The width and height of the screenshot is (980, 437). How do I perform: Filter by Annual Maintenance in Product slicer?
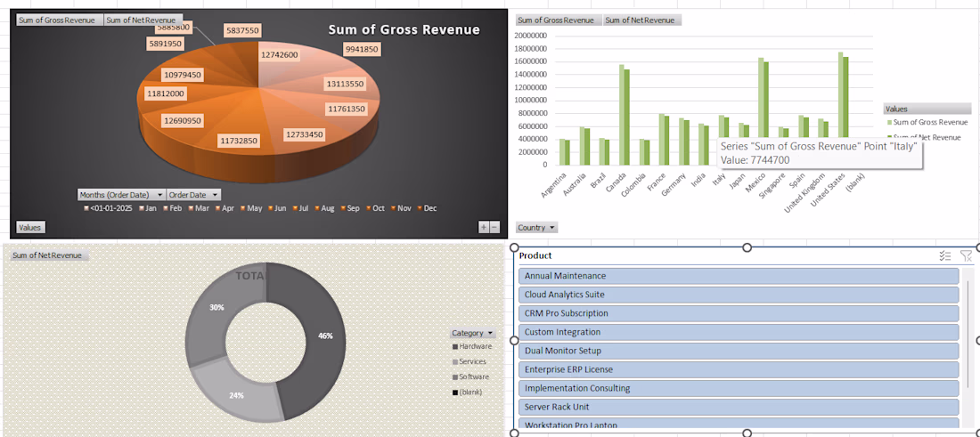(x=739, y=276)
